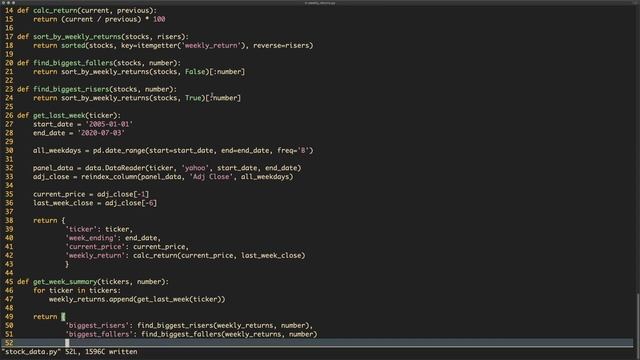The image size is (640, 360).
Task: Click the 'False' keyword on line 21
Action: click(x=195, y=71)
